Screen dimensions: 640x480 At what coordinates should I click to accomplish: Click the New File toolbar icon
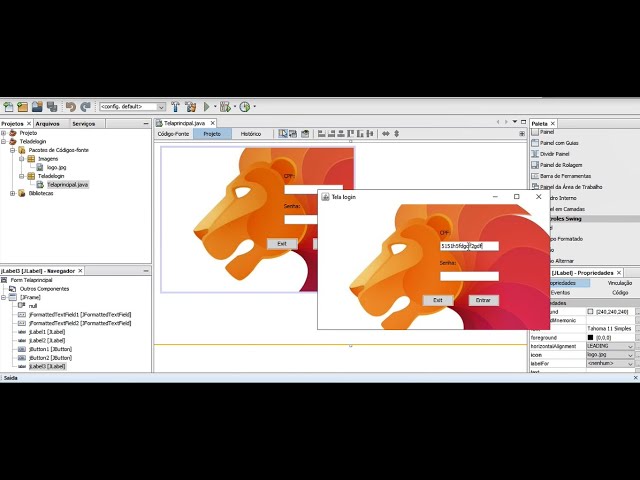8,107
